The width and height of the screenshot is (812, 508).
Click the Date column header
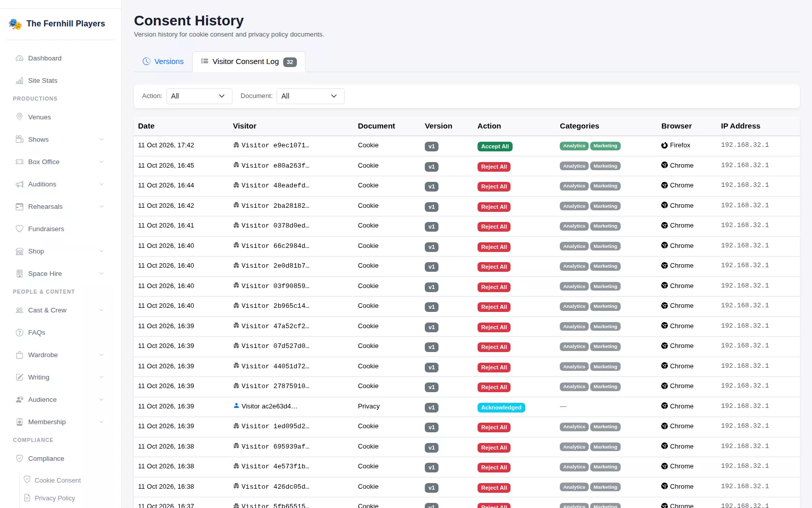146,126
